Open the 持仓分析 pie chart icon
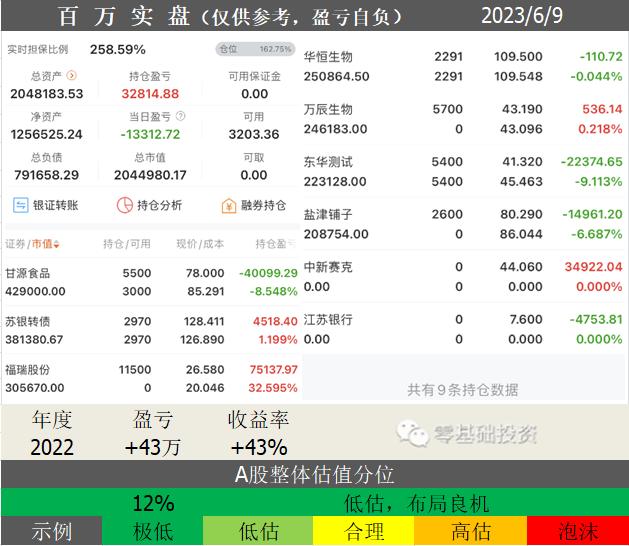 coord(125,205)
